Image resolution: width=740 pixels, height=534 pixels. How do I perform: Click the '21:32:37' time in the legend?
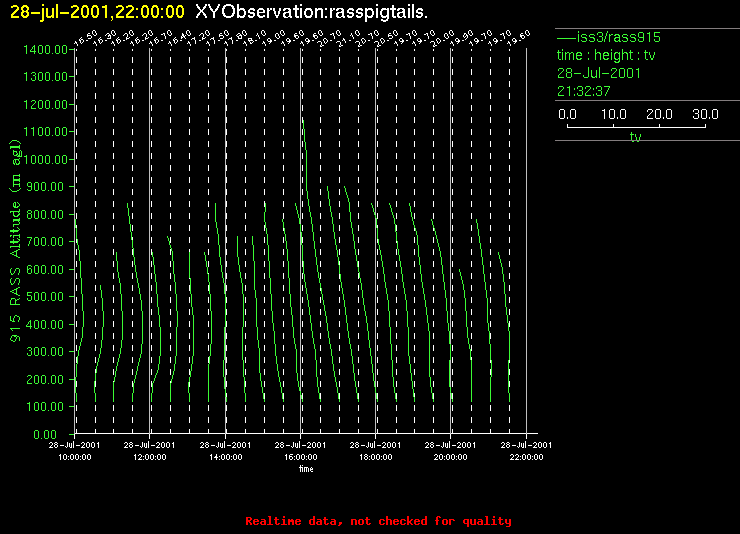[584, 91]
